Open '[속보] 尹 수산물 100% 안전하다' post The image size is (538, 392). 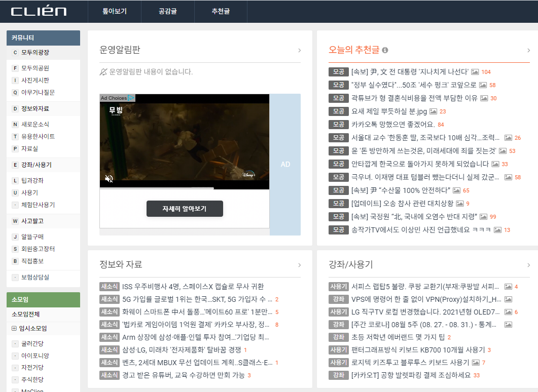401,190
